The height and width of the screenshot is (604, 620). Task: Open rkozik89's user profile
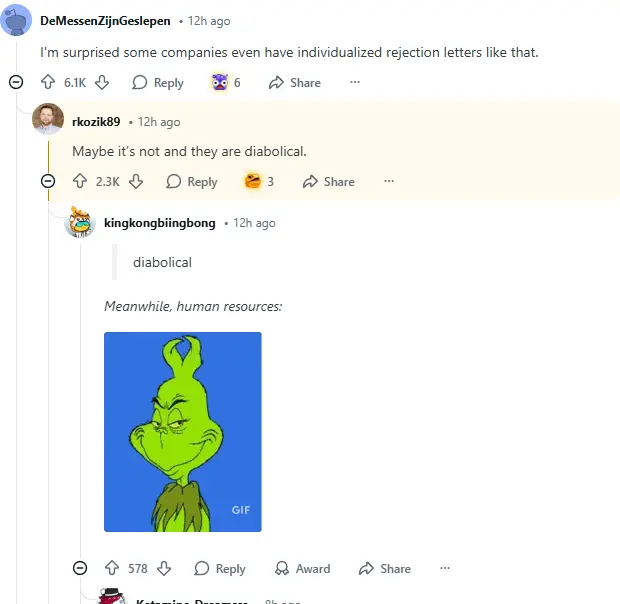click(96, 122)
